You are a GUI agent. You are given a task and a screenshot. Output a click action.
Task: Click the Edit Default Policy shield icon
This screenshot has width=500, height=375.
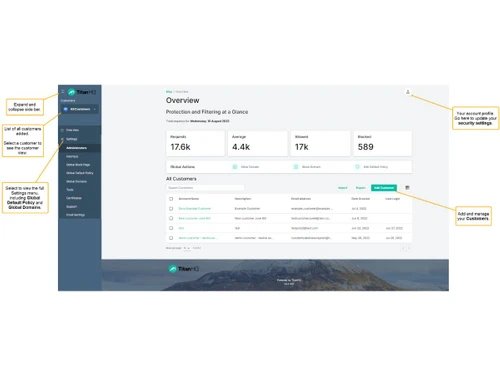[357, 167]
